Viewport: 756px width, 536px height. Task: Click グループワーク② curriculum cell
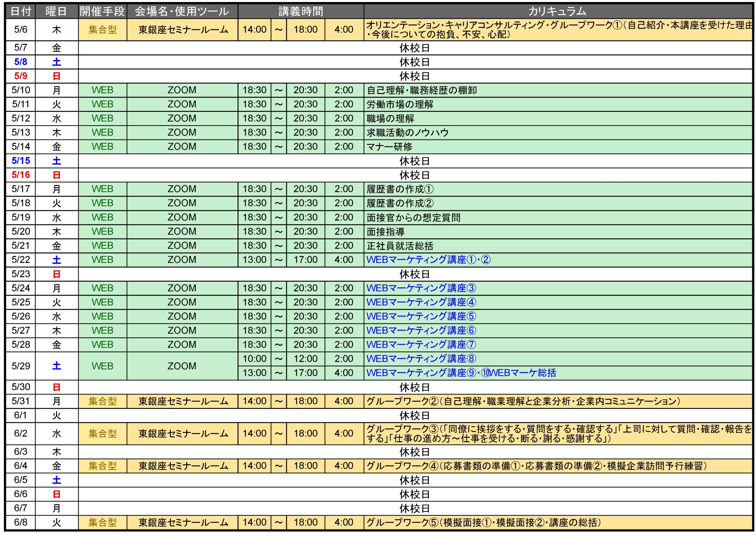pos(558,401)
